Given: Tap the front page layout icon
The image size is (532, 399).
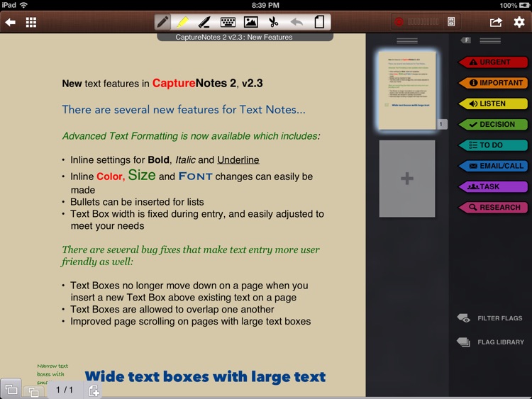Looking at the screenshot, I should pyautogui.click(x=11, y=389).
